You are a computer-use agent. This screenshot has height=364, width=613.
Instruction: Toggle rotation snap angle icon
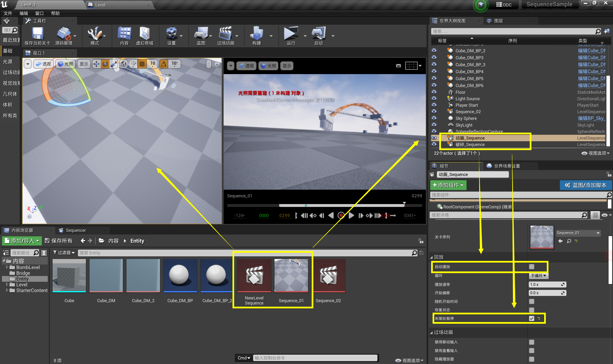point(164,64)
